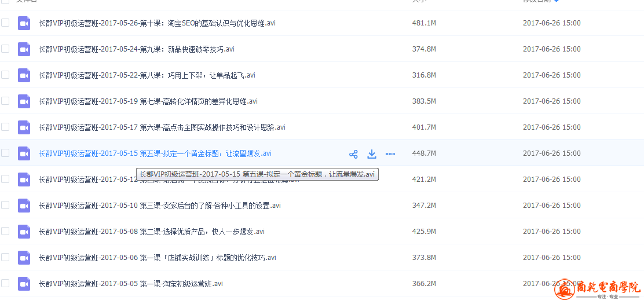This screenshot has width=644, height=304.
Task: Check the box for 第三课 卖家后台 file
Action: (x=5, y=205)
